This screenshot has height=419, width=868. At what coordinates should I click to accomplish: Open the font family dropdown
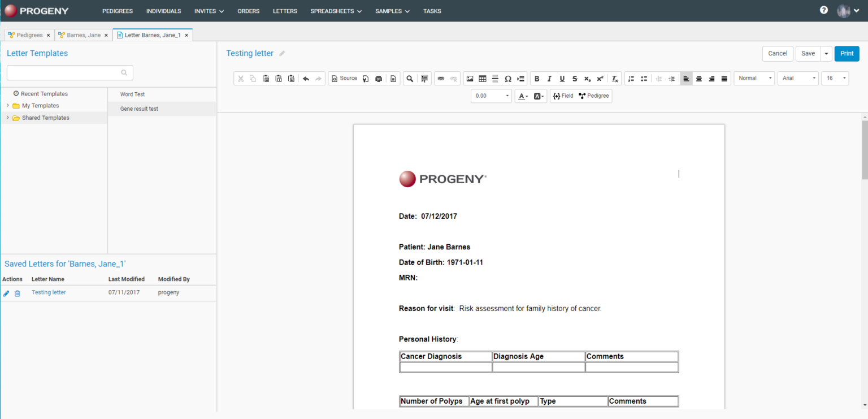(798, 78)
